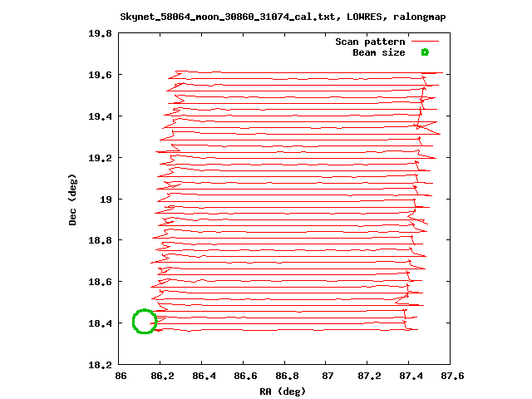Click the 'Scan pattern' legend label
The height and width of the screenshot is (399, 532).
pos(370,42)
